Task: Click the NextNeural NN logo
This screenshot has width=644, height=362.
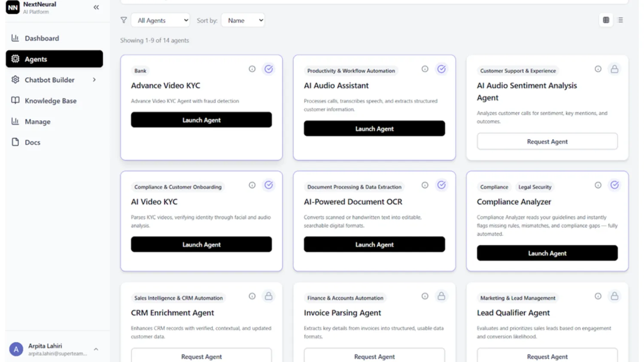Action: (x=12, y=7)
